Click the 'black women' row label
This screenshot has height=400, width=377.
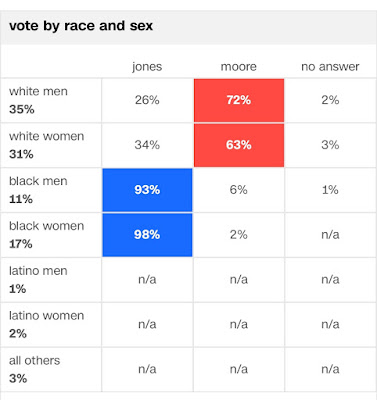click(47, 226)
